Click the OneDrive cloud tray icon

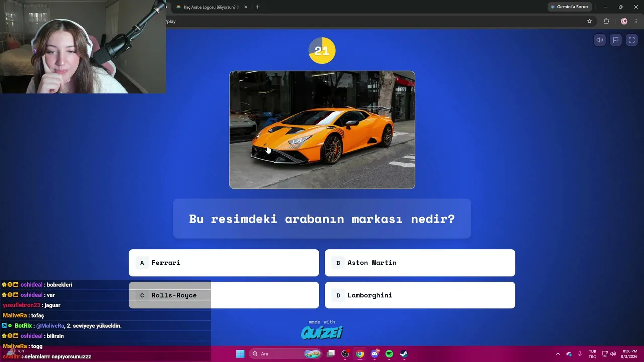tap(569, 354)
